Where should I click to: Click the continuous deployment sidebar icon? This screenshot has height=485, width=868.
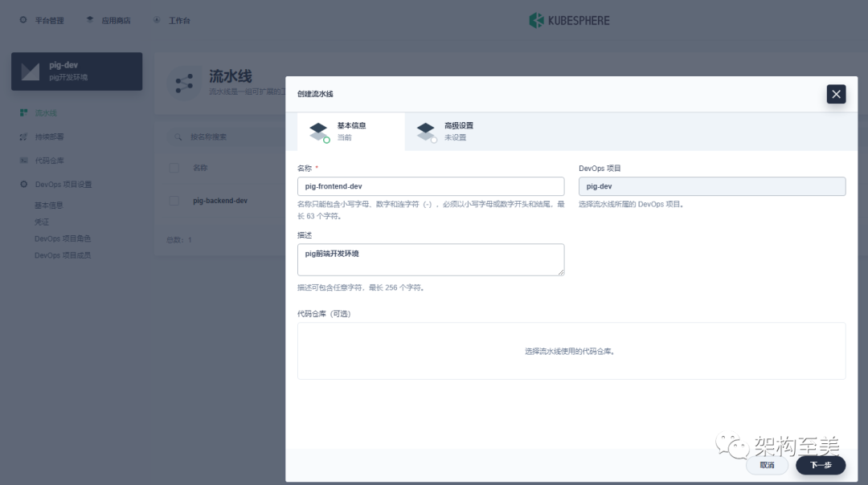tap(23, 137)
